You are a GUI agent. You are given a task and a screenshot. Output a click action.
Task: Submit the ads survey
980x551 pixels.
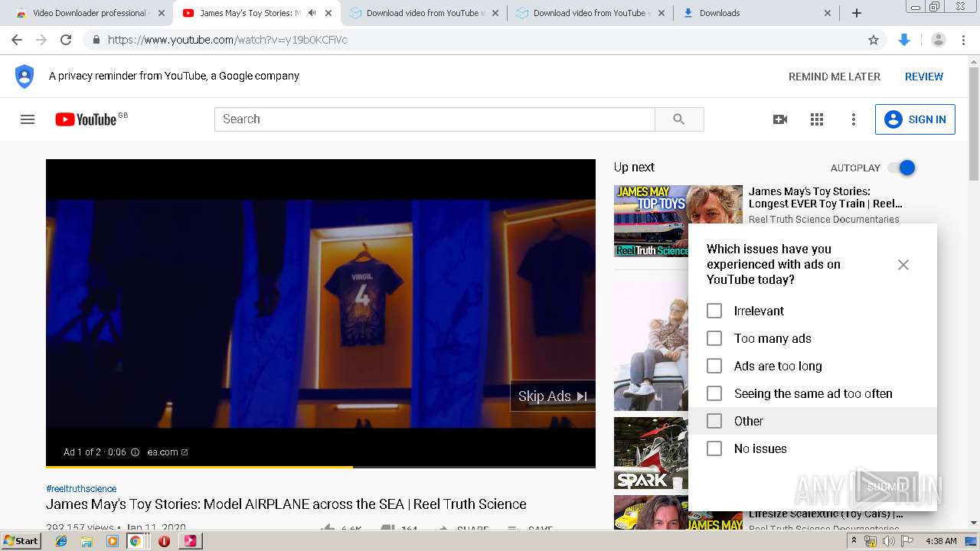click(887, 487)
